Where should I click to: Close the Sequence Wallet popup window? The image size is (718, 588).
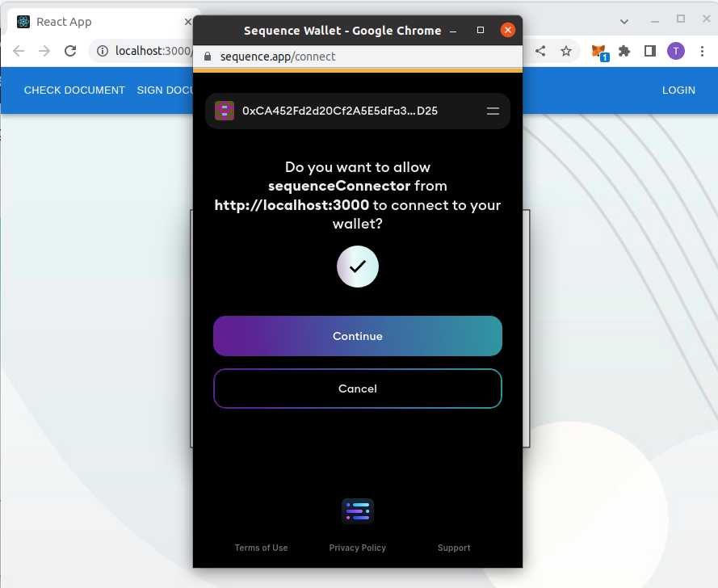(507, 30)
